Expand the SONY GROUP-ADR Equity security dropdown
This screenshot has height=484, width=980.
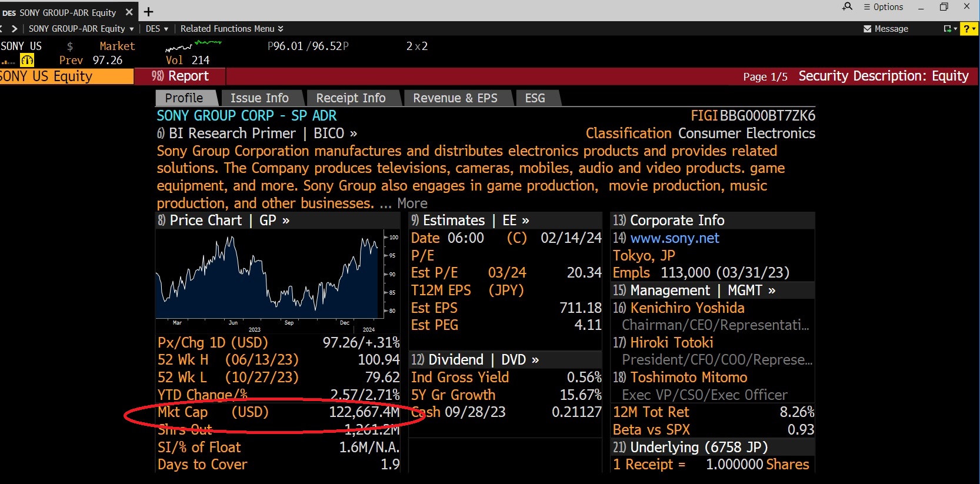[81, 29]
